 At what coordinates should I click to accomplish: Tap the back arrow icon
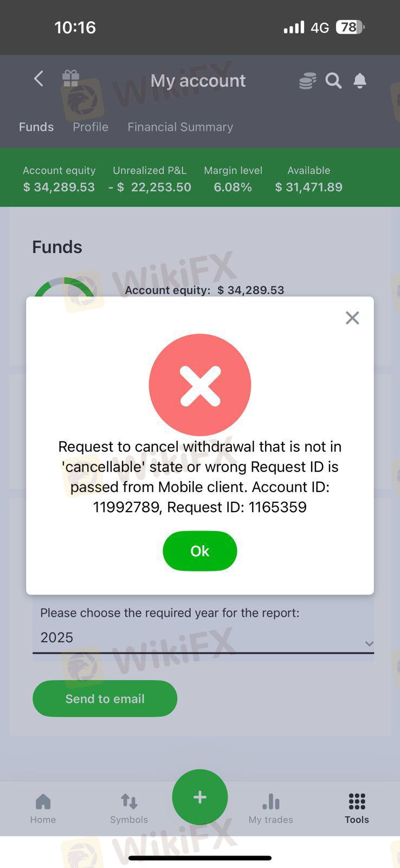[x=38, y=79]
